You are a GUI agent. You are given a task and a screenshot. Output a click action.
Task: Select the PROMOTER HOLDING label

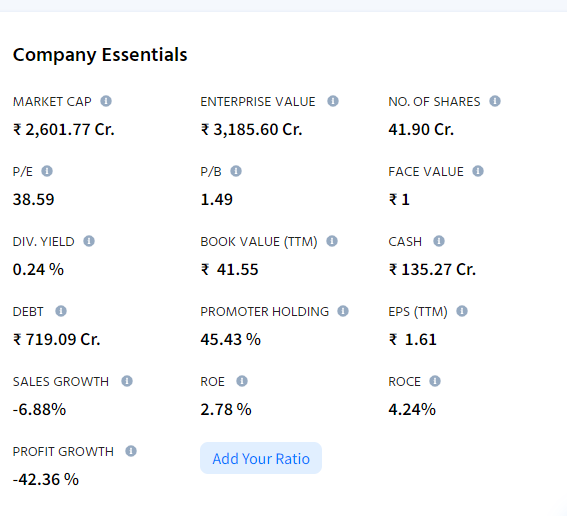pyautogui.click(x=265, y=312)
